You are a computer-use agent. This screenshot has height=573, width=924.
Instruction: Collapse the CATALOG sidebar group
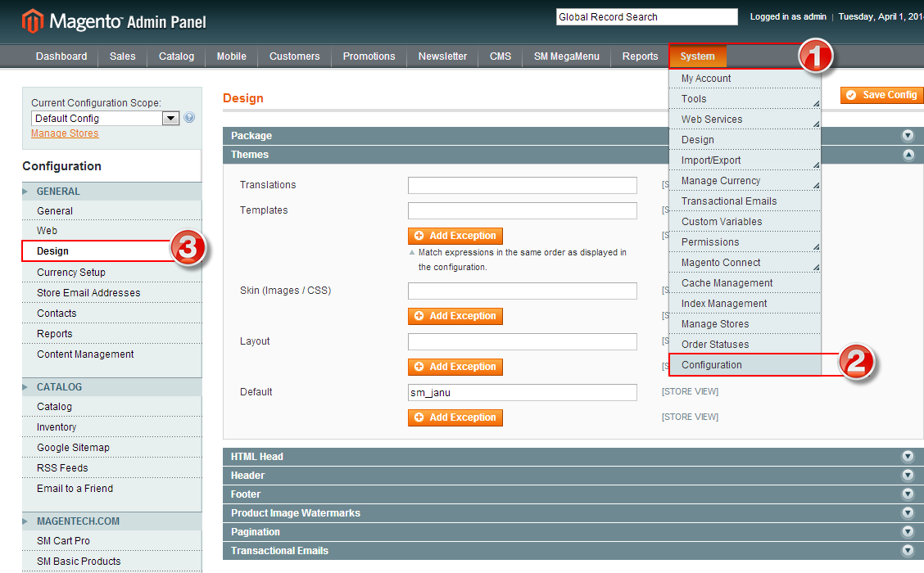112,387
